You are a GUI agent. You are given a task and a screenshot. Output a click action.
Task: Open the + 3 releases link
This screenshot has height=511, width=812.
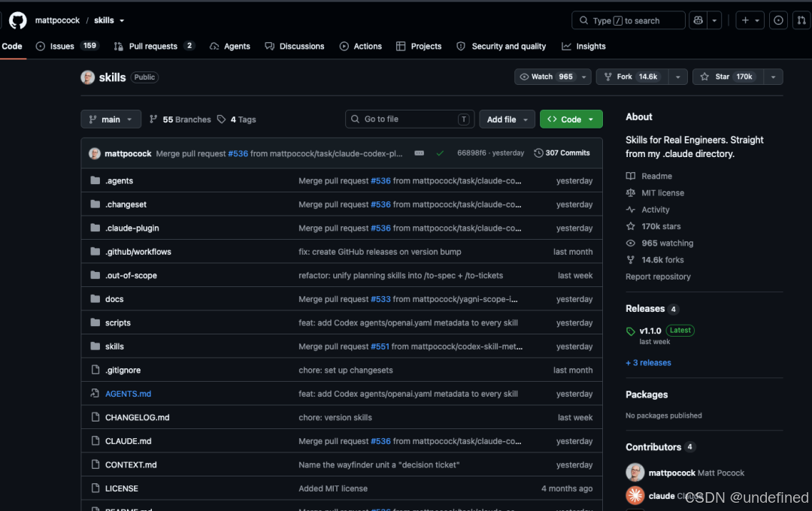(x=648, y=363)
